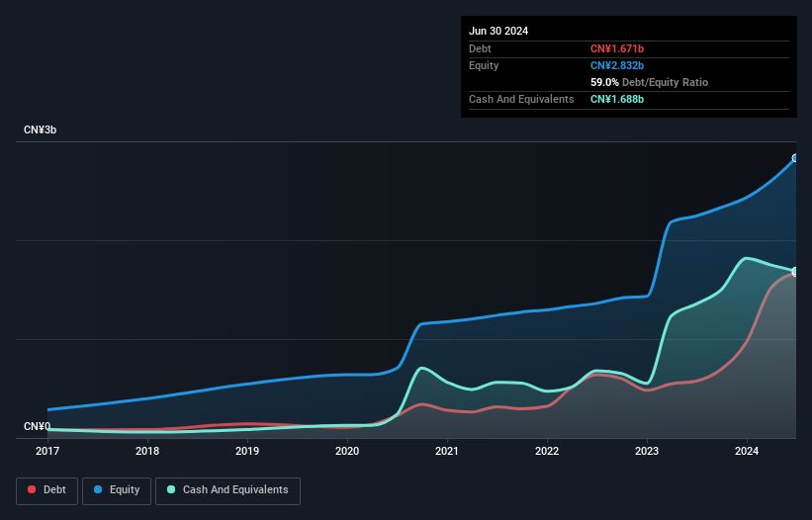Click the Cash And Equivalents tooltip label
This screenshot has width=812, height=520.
pos(521,99)
